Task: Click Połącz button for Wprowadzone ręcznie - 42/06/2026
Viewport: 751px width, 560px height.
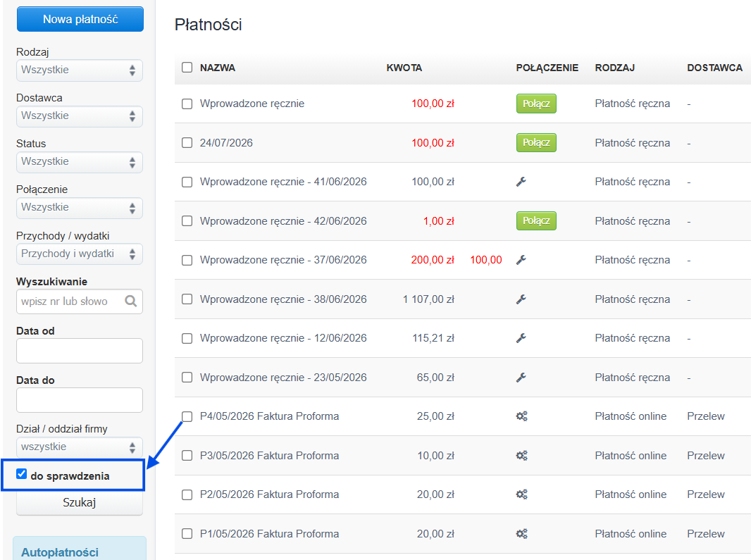Action: click(x=536, y=221)
